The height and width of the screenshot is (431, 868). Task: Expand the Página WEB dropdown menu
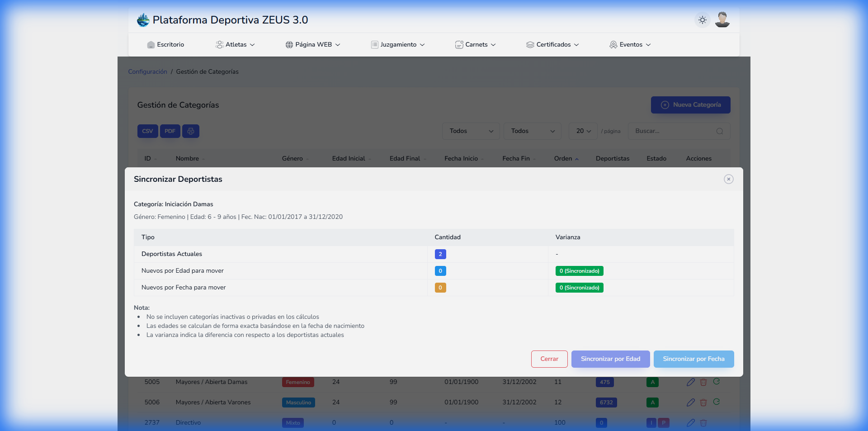(313, 45)
